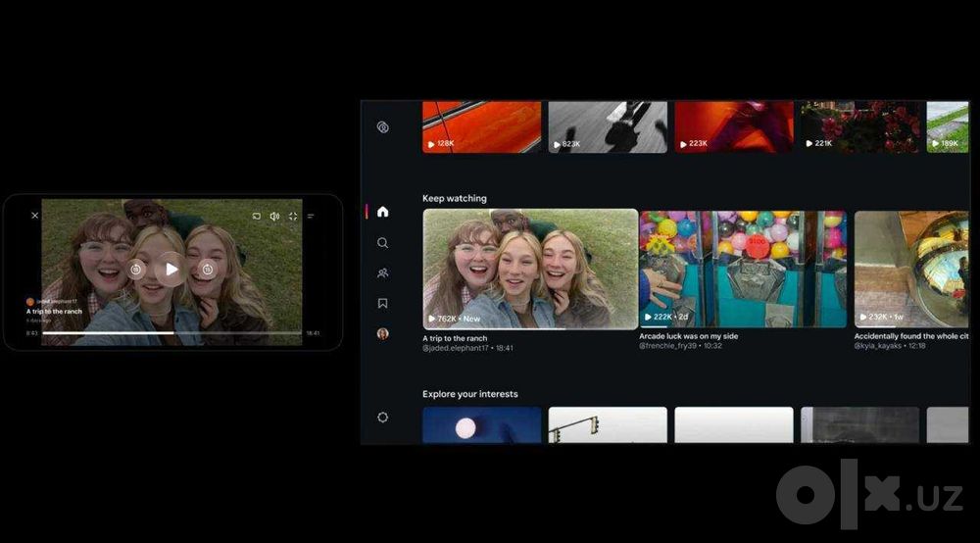
Task: Open the 823K views grayscale thumbnail
Action: (608, 126)
